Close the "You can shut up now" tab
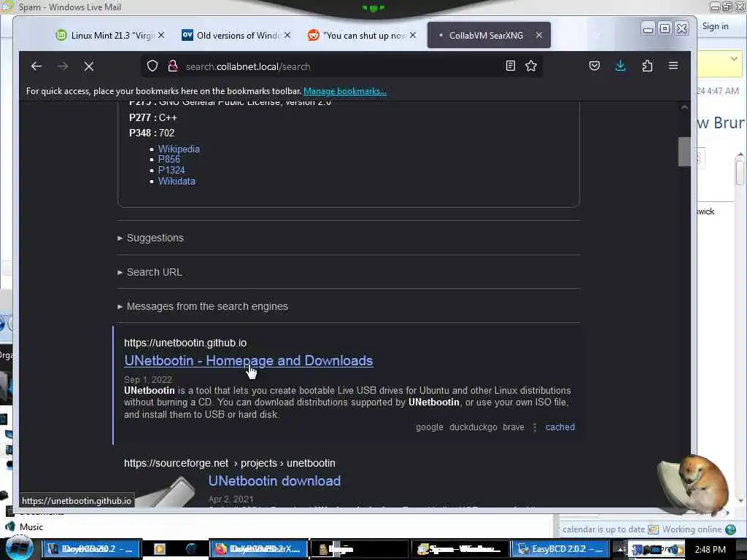This screenshot has height=560, width=747. pyautogui.click(x=413, y=35)
